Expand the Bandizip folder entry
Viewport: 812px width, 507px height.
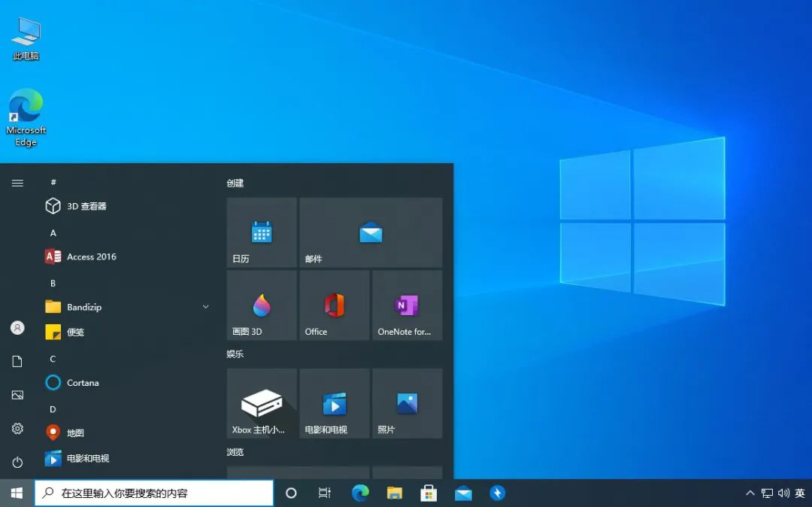pyautogui.click(x=205, y=307)
